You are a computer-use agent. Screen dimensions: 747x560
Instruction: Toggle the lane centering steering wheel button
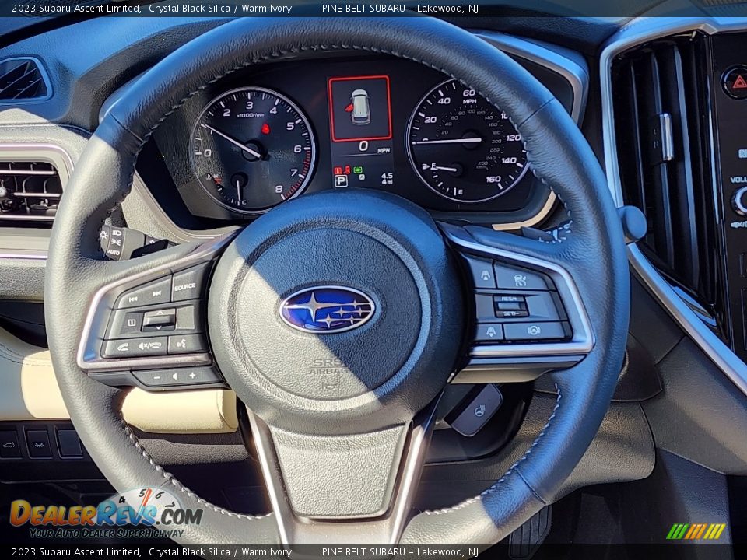pyautogui.click(x=533, y=330)
